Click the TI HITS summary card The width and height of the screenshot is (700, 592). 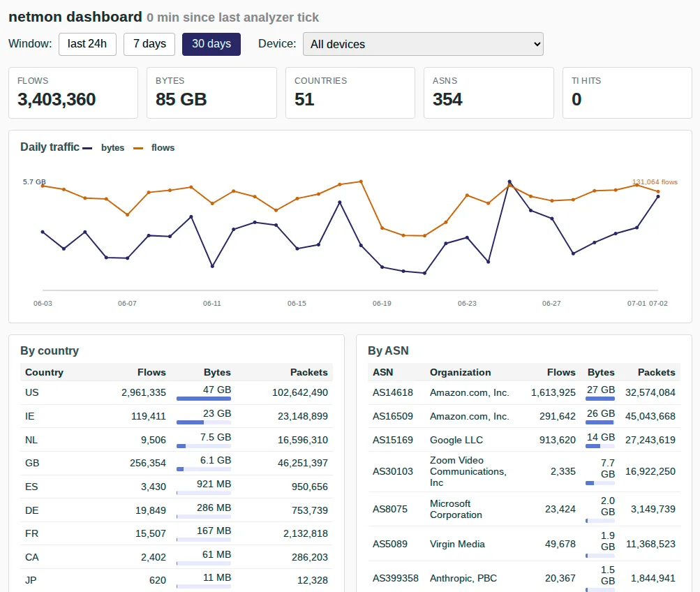(x=627, y=93)
